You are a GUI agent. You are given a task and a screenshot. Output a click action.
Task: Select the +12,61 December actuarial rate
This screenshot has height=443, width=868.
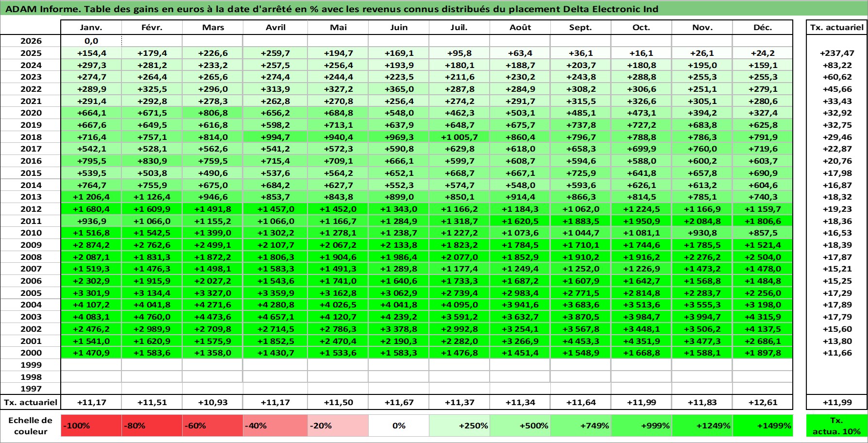click(x=763, y=402)
